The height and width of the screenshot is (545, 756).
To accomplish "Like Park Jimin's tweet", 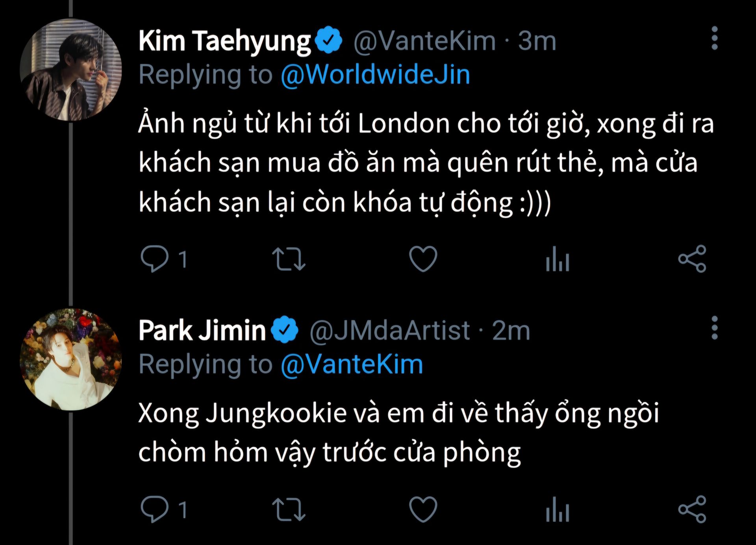I will (423, 509).
